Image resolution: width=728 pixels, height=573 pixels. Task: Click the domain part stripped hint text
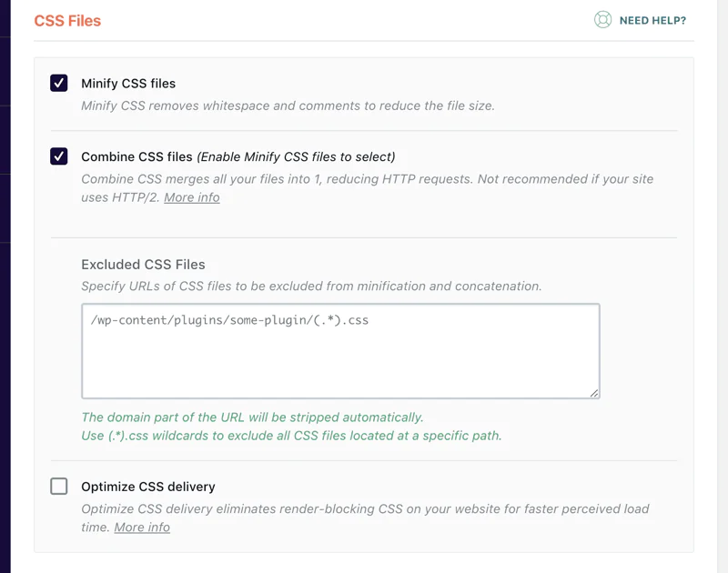coord(252,417)
